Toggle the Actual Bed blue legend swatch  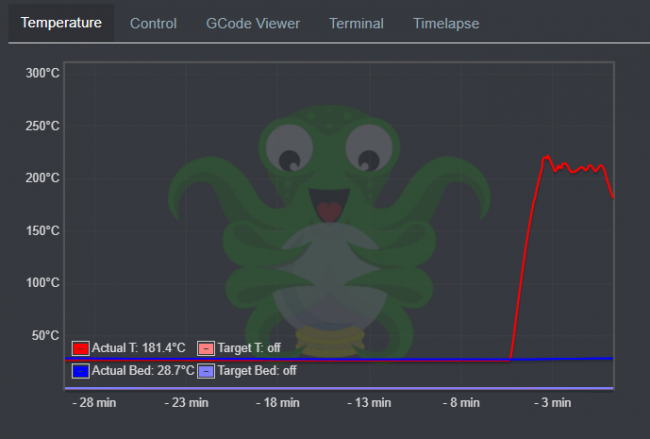pos(80,371)
